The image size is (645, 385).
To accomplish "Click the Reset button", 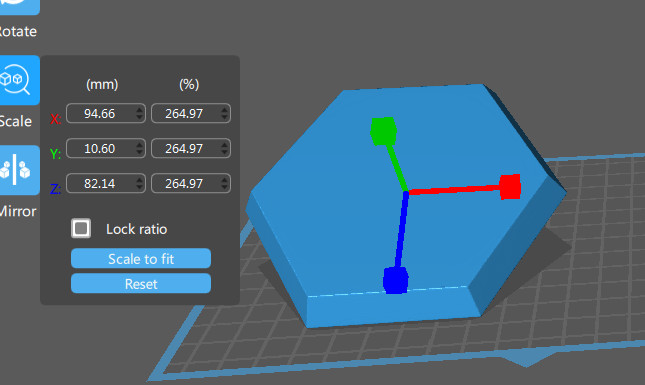I will point(141,284).
